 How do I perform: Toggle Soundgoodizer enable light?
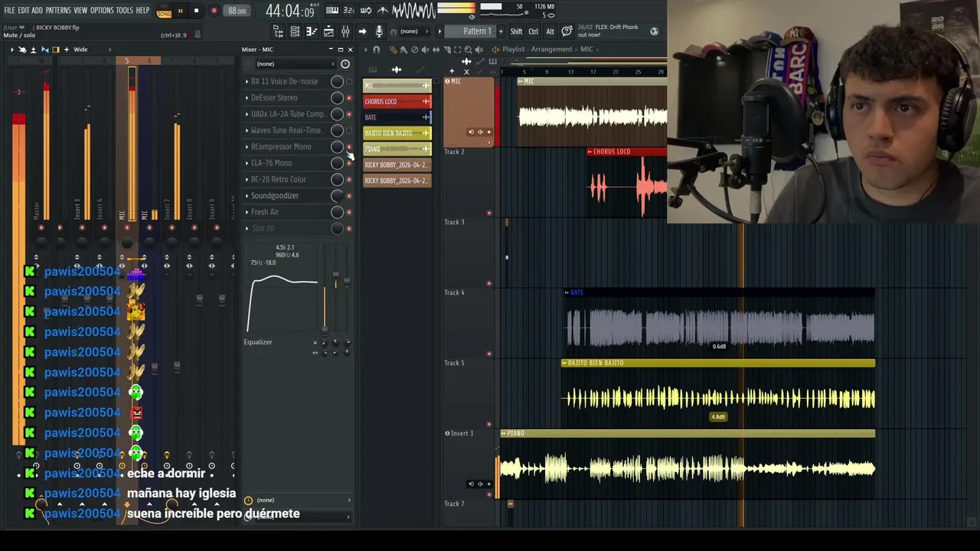(x=349, y=196)
